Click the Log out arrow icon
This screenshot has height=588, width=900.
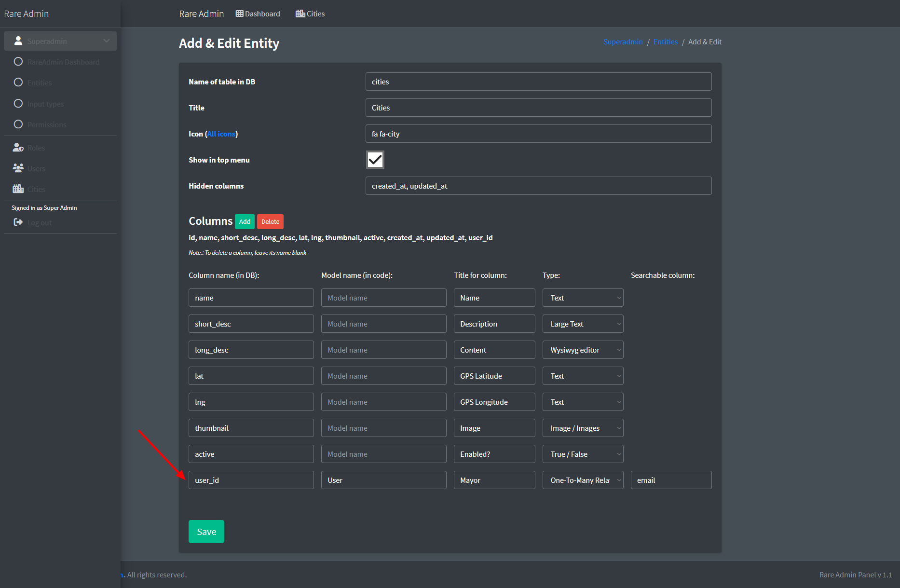click(x=18, y=222)
